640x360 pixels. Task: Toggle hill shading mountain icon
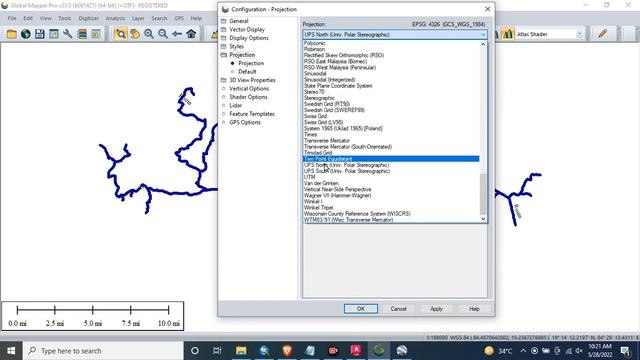click(507, 34)
